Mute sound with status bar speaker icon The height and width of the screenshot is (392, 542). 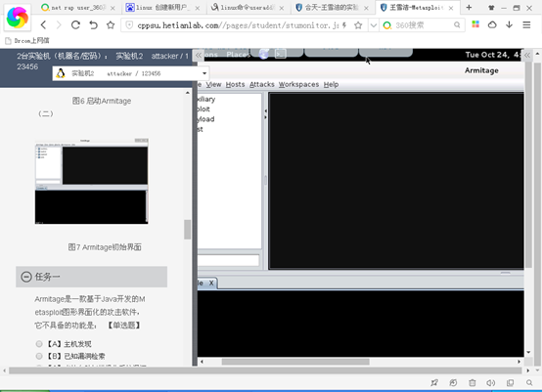coord(491,382)
